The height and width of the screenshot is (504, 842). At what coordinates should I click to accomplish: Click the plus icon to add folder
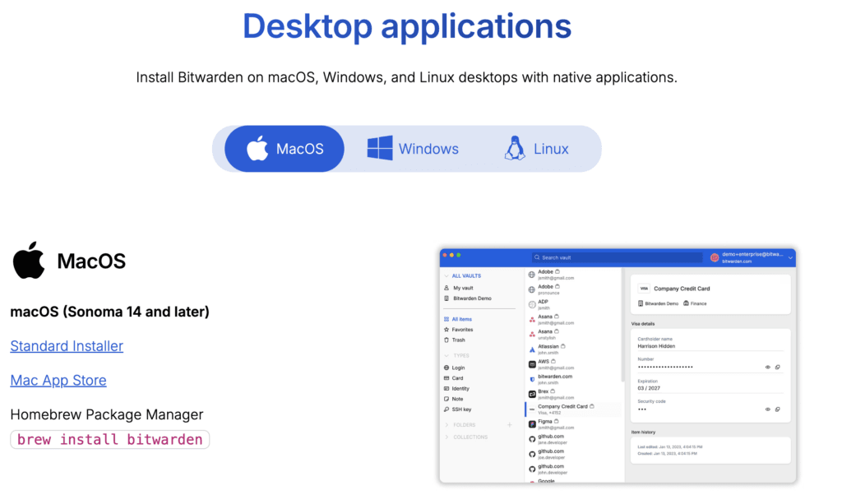coord(510,425)
